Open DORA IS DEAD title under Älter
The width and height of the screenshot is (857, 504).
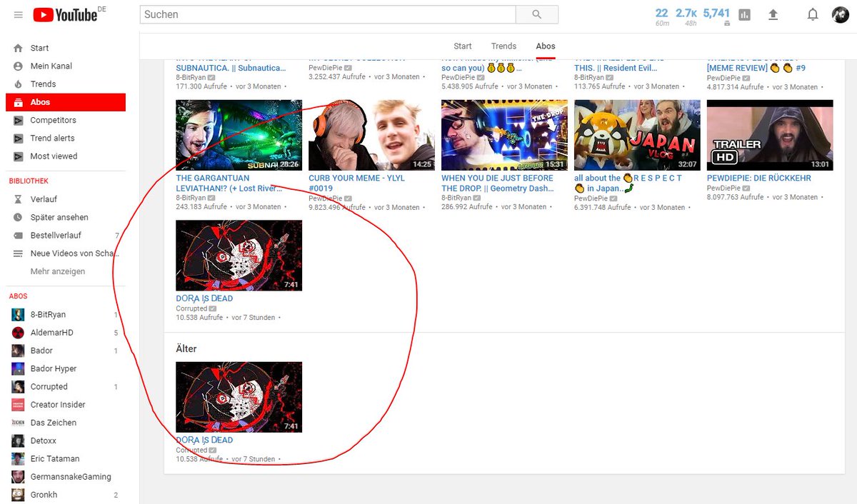pyautogui.click(x=204, y=440)
